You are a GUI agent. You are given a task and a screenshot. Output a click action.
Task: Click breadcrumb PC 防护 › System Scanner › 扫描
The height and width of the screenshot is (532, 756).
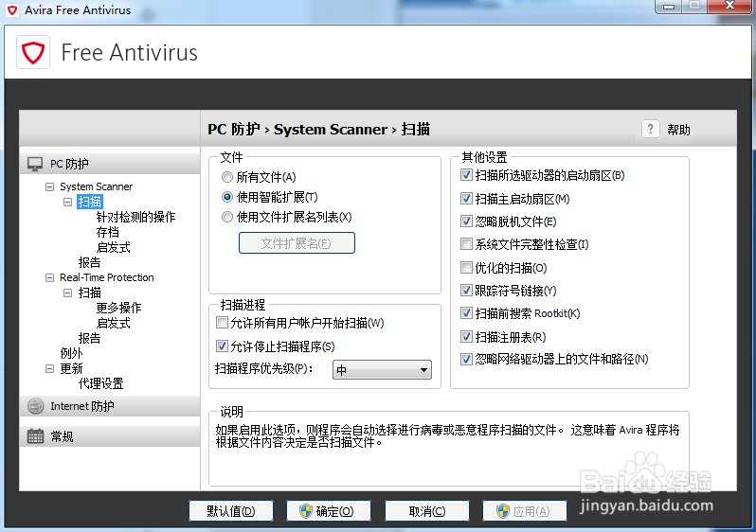tap(318, 129)
